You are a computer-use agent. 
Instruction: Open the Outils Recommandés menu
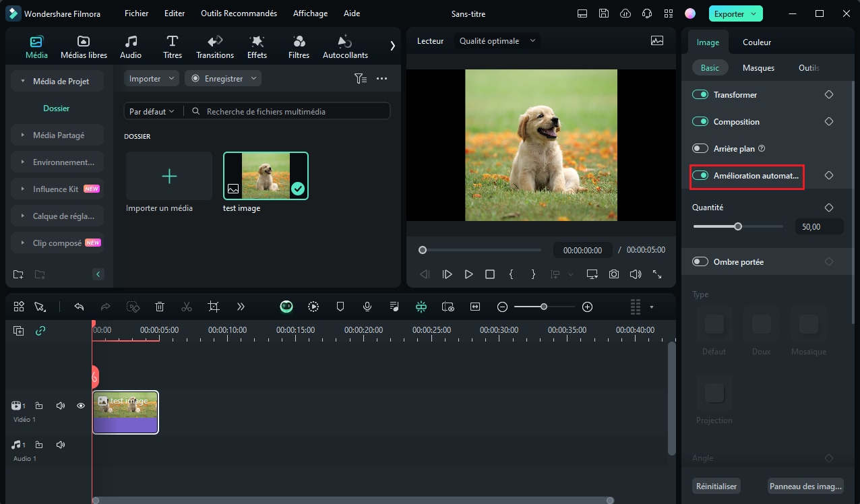coord(239,13)
